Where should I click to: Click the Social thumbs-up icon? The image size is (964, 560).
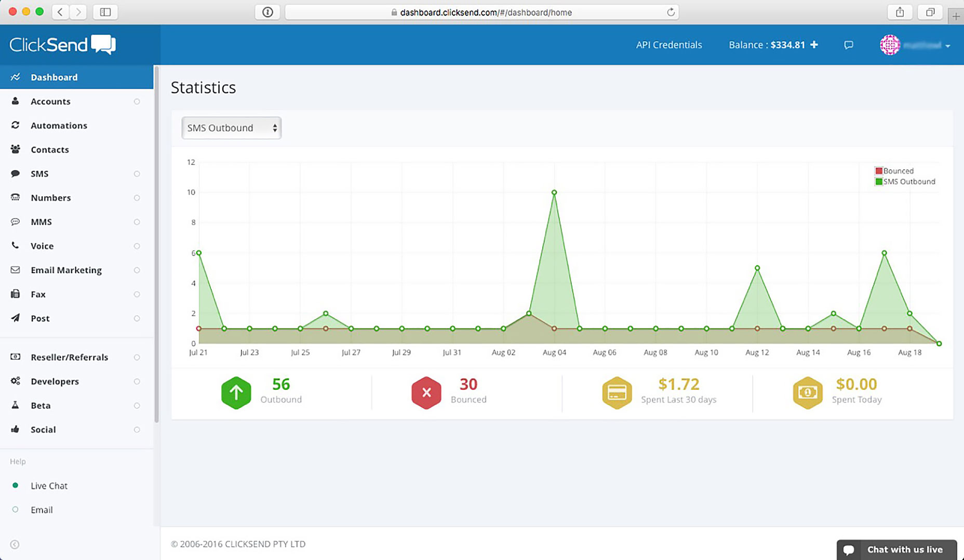point(15,429)
